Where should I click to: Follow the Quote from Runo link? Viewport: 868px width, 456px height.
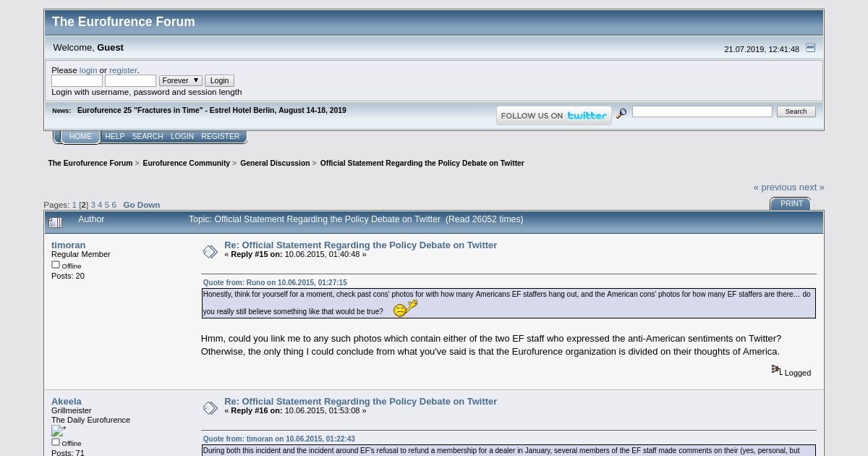coord(275,283)
